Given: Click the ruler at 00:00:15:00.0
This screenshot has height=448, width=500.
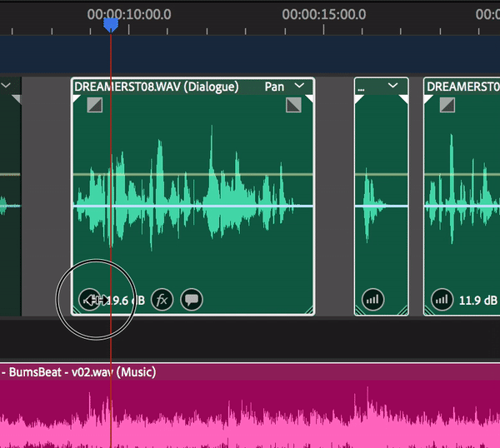Looking at the screenshot, I should [323, 14].
